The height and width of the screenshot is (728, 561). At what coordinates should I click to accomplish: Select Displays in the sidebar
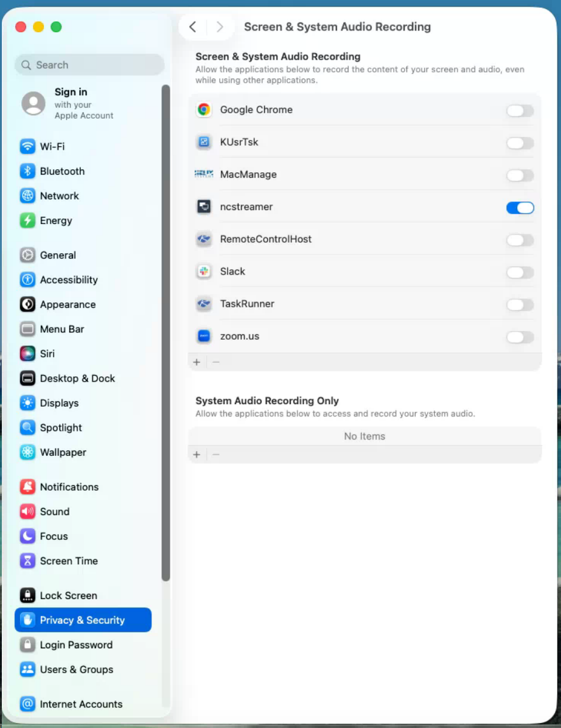point(83,402)
